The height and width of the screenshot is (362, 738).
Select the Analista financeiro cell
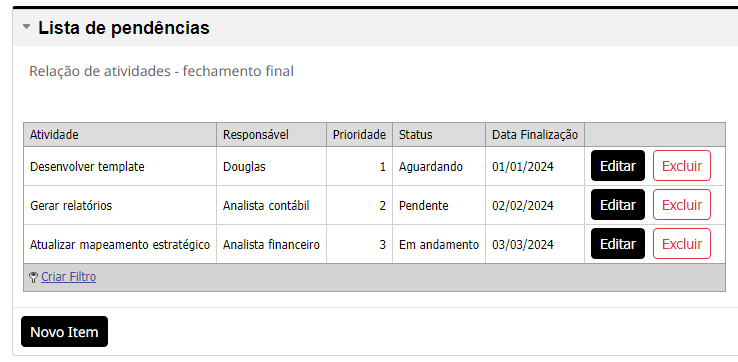tap(272, 244)
